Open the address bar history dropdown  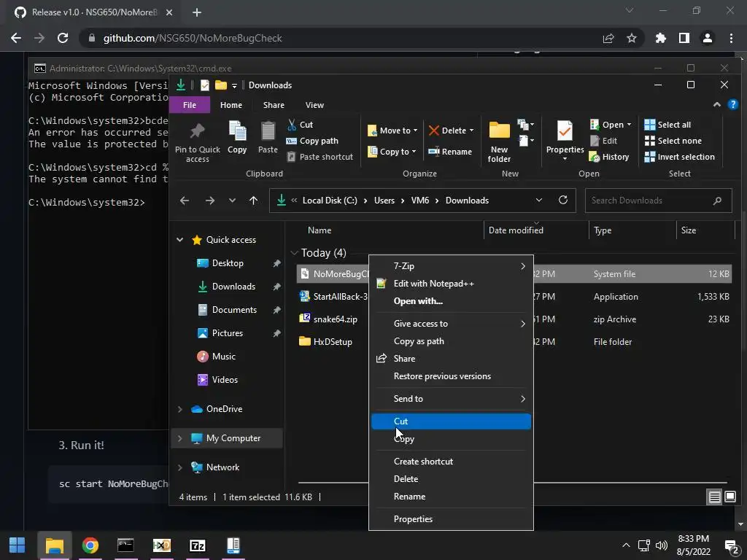pyautogui.click(x=539, y=200)
